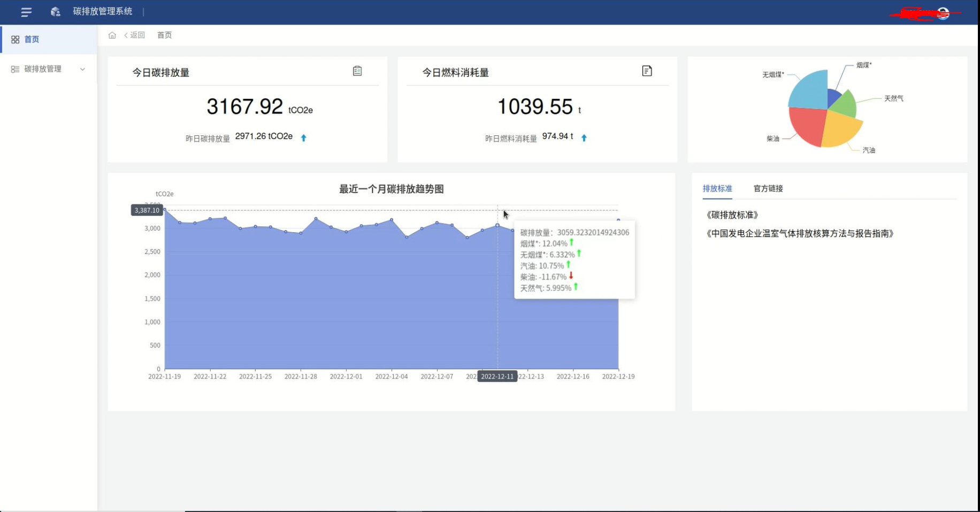The width and height of the screenshot is (980, 512).
Task: Select the 柴油 red pie slice
Action: point(807,126)
